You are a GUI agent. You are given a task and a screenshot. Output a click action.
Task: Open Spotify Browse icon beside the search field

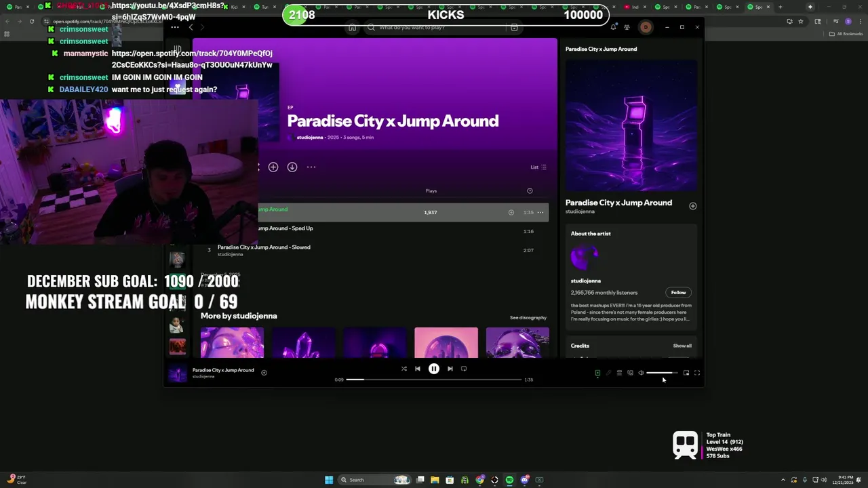tap(514, 28)
